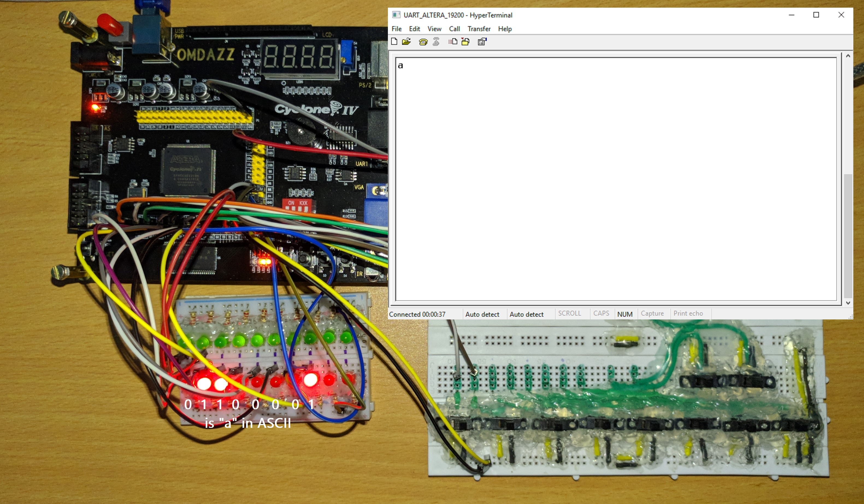Open the Help menu
Screen dimensions: 864x504
505,29
